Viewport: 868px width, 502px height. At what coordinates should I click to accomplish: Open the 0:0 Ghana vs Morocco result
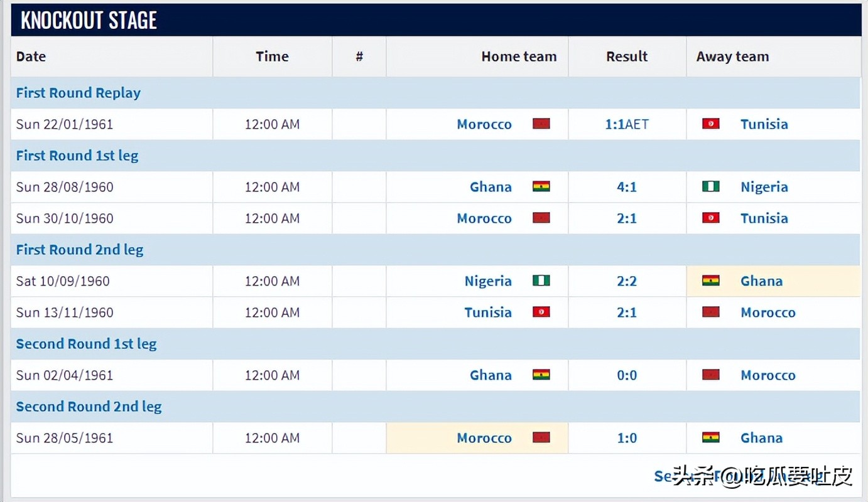(627, 375)
